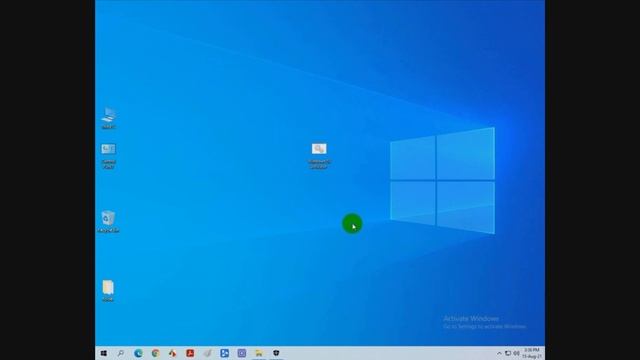This screenshot has height=360, width=640.
Task: Select the Control Panel desktop icon
Action: 109,156
